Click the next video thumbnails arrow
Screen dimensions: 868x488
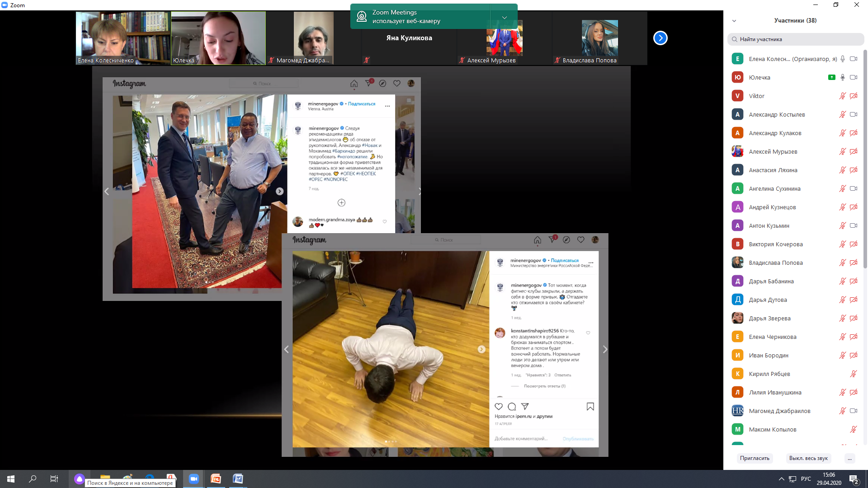click(660, 38)
